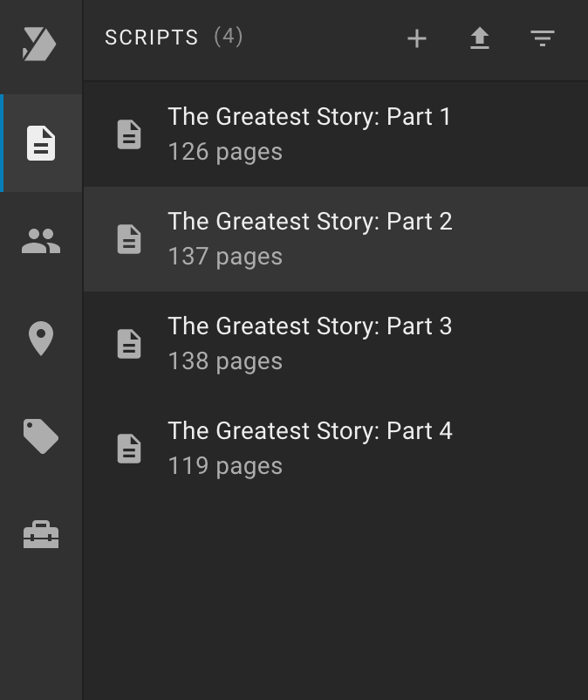Open the Locations pin icon in sidebar
The image size is (588, 700).
41,339
